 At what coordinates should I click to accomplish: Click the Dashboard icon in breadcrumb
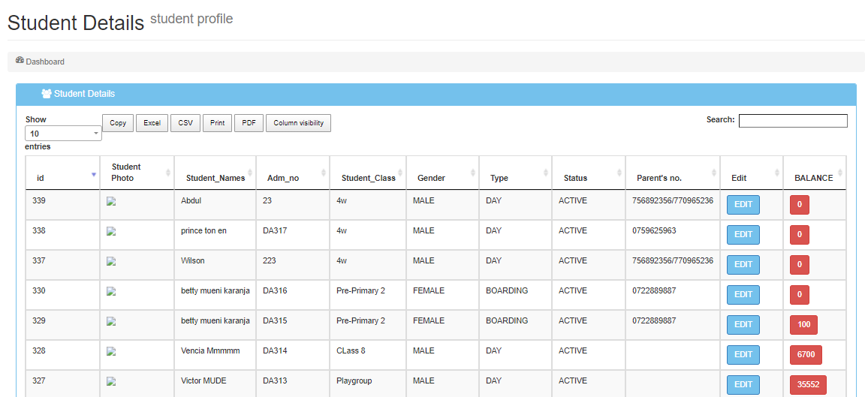click(20, 61)
